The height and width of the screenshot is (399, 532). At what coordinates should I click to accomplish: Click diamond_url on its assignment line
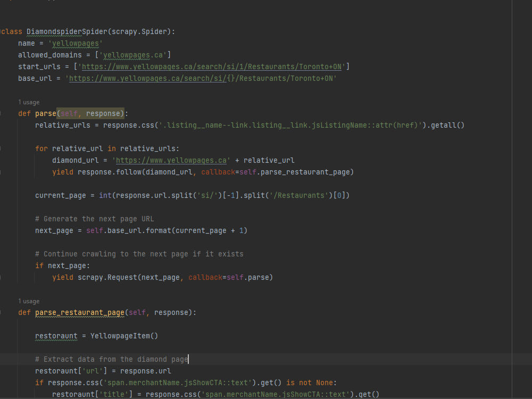point(76,161)
